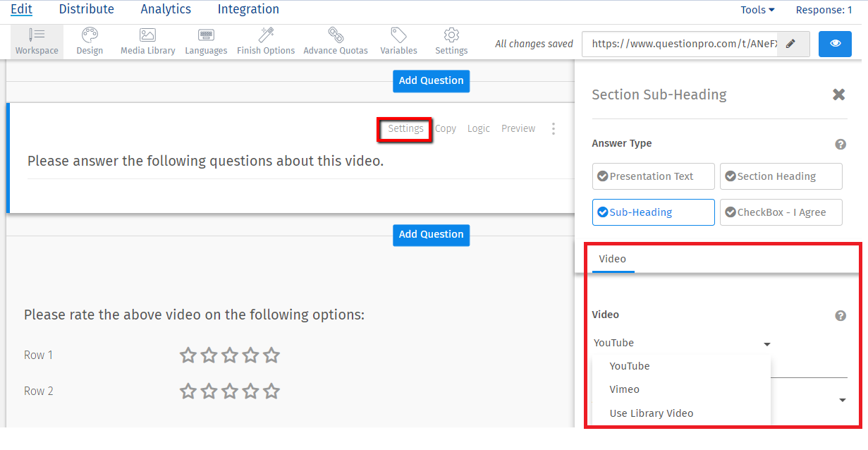This screenshot has width=868, height=450.
Task: Enable the CheckBox - I Agree answer type
Action: point(781,212)
